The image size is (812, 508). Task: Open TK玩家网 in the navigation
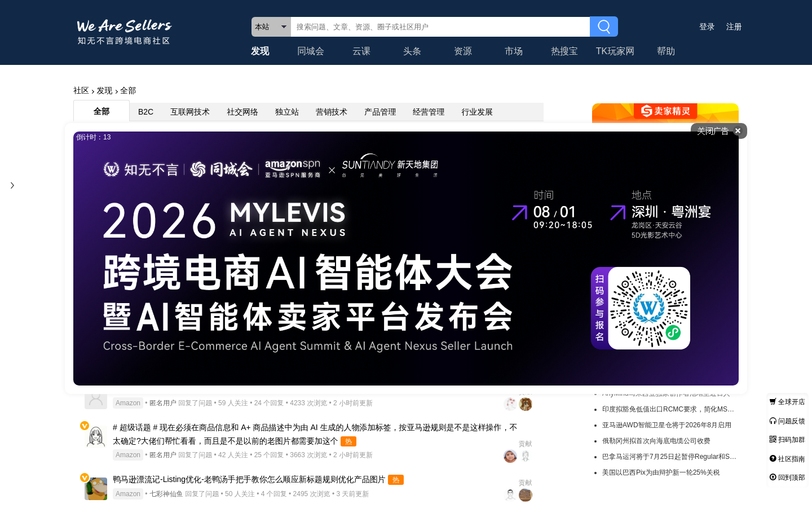615,51
